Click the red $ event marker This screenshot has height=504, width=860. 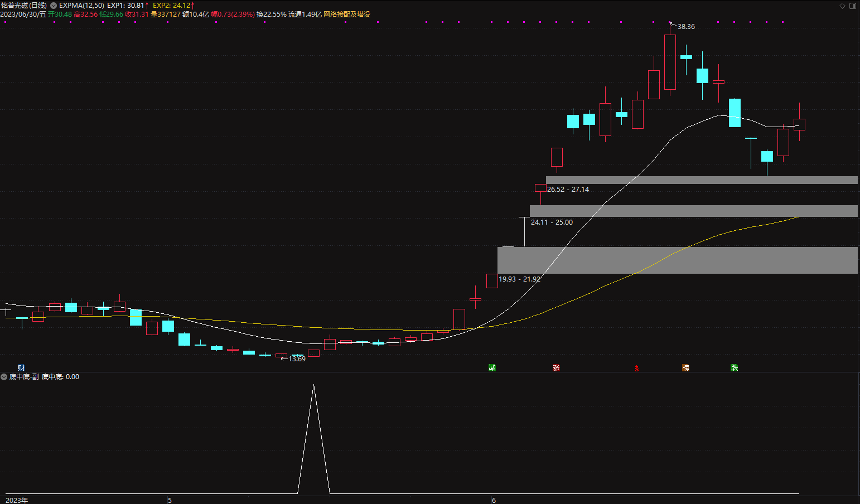637,368
